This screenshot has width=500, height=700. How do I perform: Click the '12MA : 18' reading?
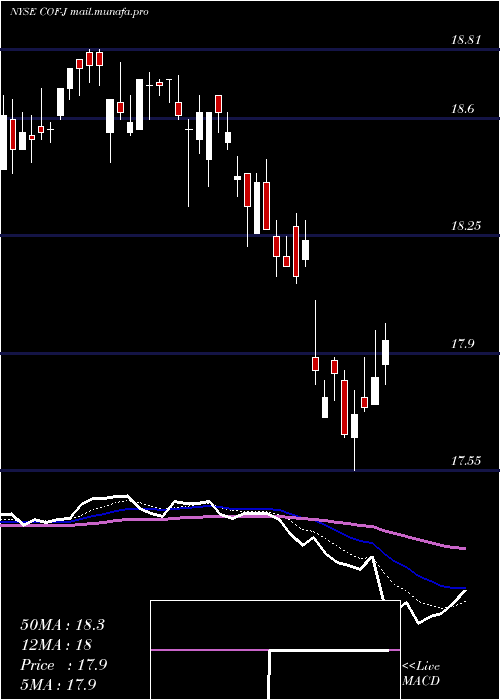56,645
